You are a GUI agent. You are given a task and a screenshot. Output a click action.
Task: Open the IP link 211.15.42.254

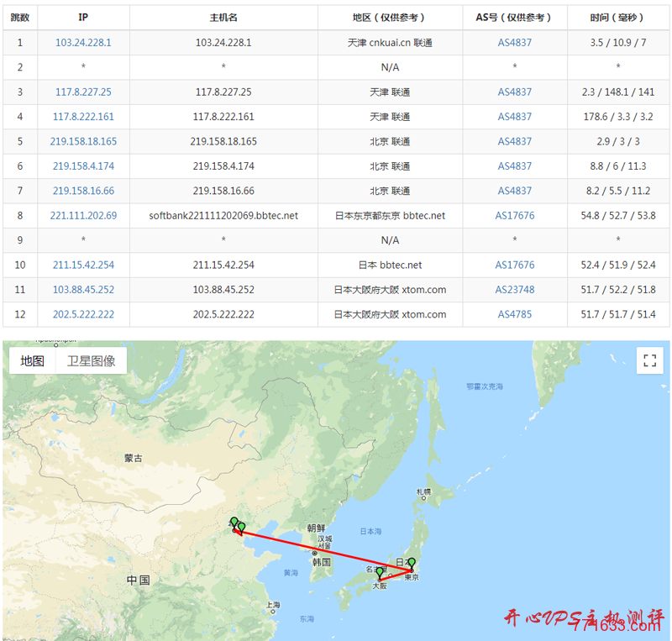point(83,265)
